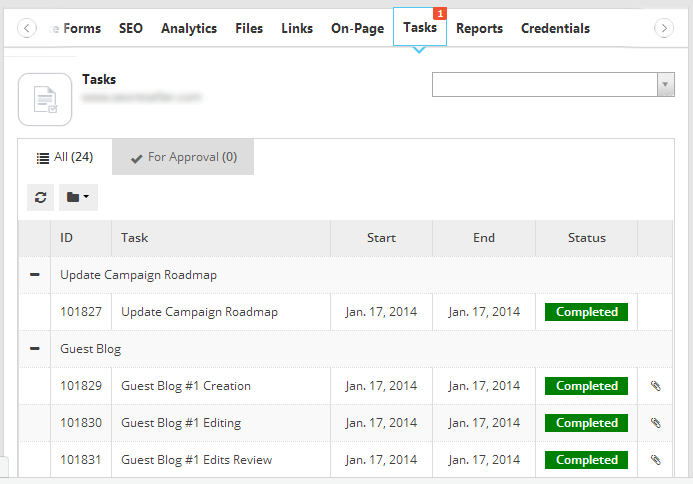This screenshot has width=693, height=484.
Task: Click end date of task 101831
Action: (484, 460)
